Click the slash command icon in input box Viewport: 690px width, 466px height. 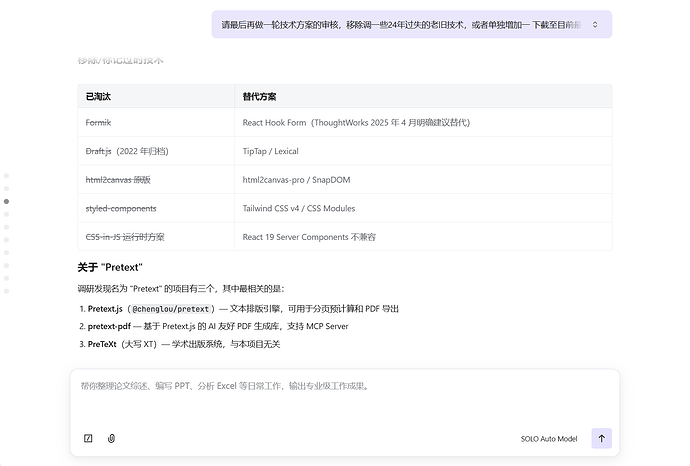[88, 438]
